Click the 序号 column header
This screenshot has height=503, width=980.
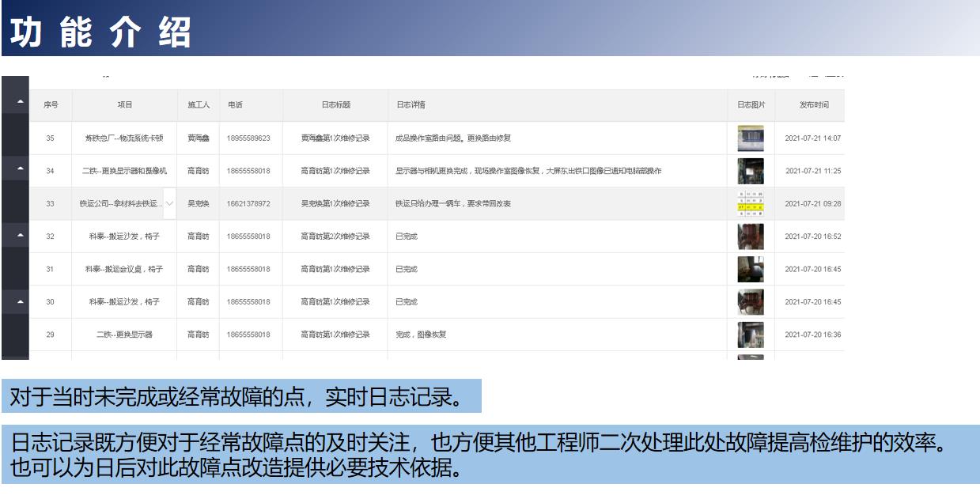[x=51, y=105]
